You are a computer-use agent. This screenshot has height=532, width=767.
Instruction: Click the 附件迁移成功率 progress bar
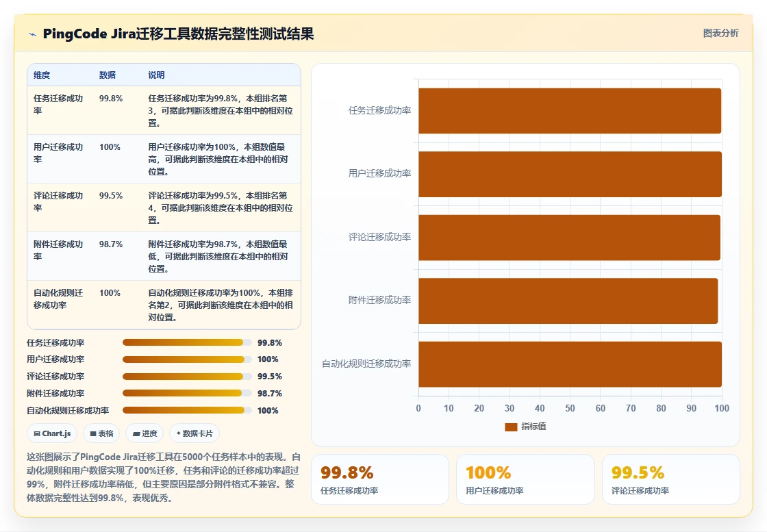(188, 393)
